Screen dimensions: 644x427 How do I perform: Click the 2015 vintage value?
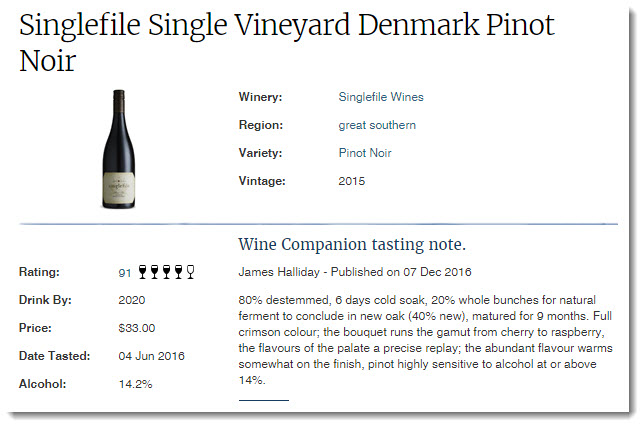tap(352, 181)
